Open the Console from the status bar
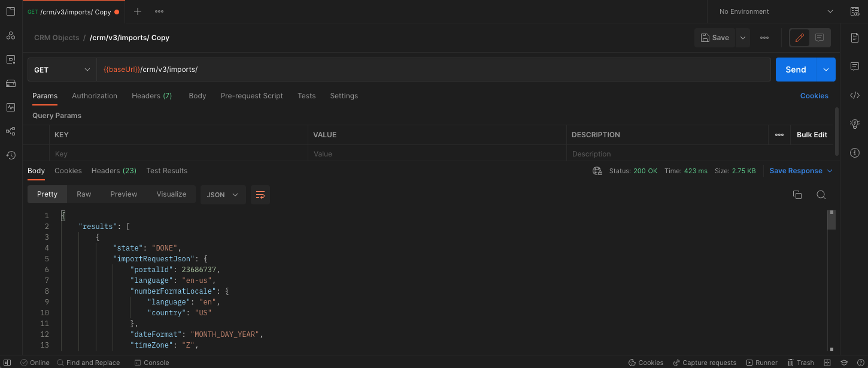868x368 pixels. click(151, 362)
